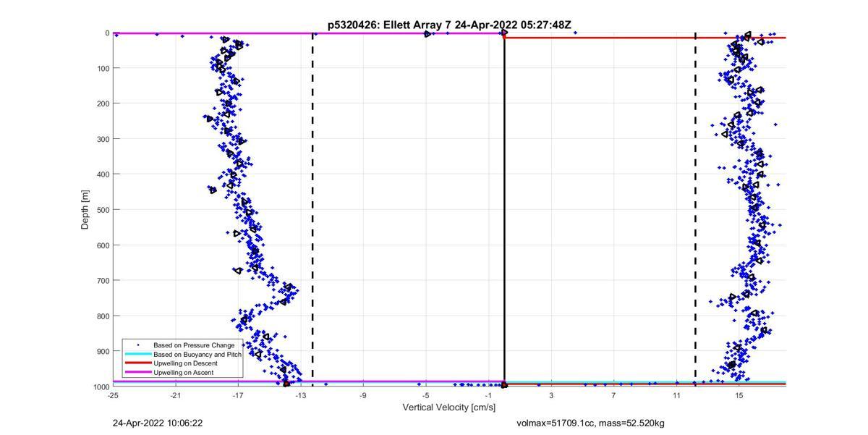Click y-axis tick label '300'
The height and width of the screenshot is (435, 868).
click(x=102, y=140)
